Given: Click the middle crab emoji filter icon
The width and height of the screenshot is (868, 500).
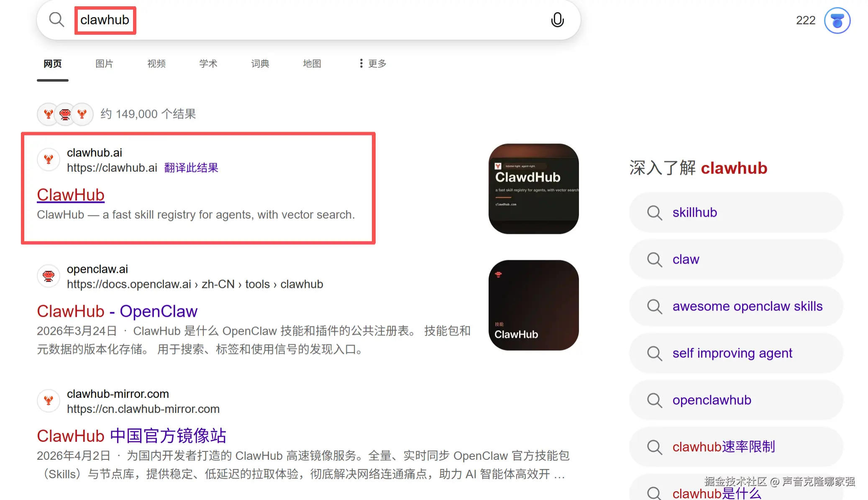Looking at the screenshot, I should click(65, 114).
